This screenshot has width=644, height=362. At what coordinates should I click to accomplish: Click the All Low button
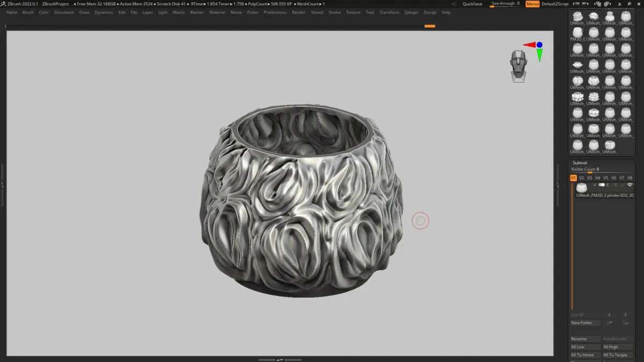point(586,347)
